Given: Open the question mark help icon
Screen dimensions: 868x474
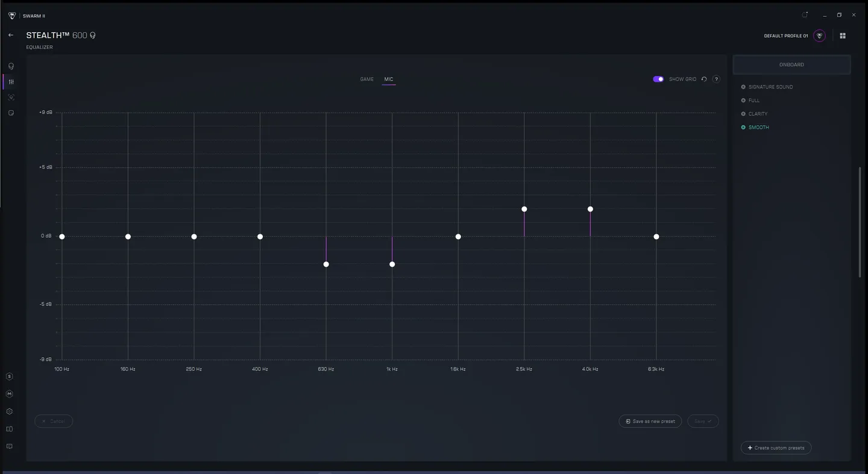Looking at the screenshot, I should tap(716, 79).
